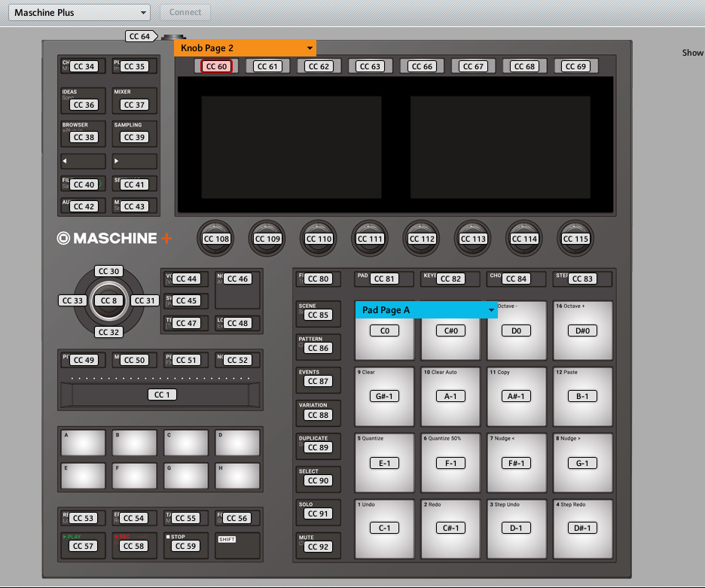Viewport: 705px width, 588px height.
Task: Select the CC 52 button
Action: pos(237,360)
